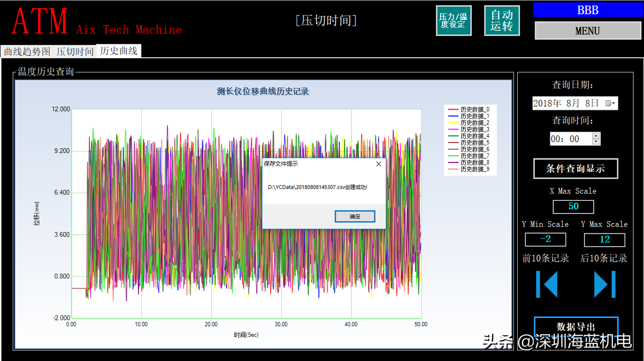This screenshot has width=644, height=361.
Task: Click legend entry 历史数据_3
Action: tap(468, 130)
